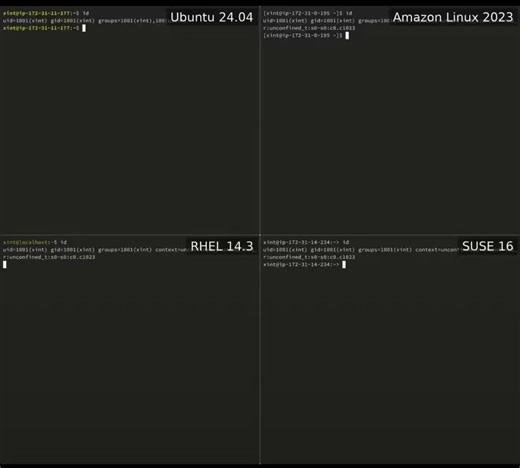Click the 'Amazon Linux 2023' pane label
The height and width of the screenshot is (468, 520).
[453, 17]
